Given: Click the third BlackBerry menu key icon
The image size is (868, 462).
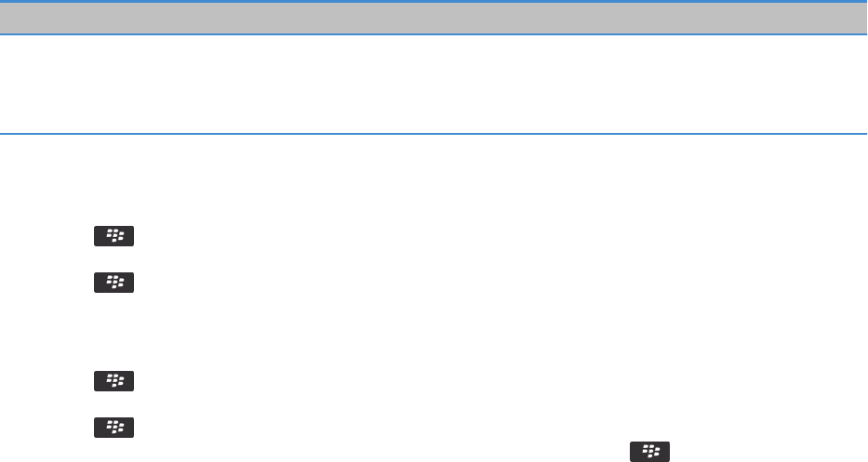Looking at the screenshot, I should coord(114,381).
